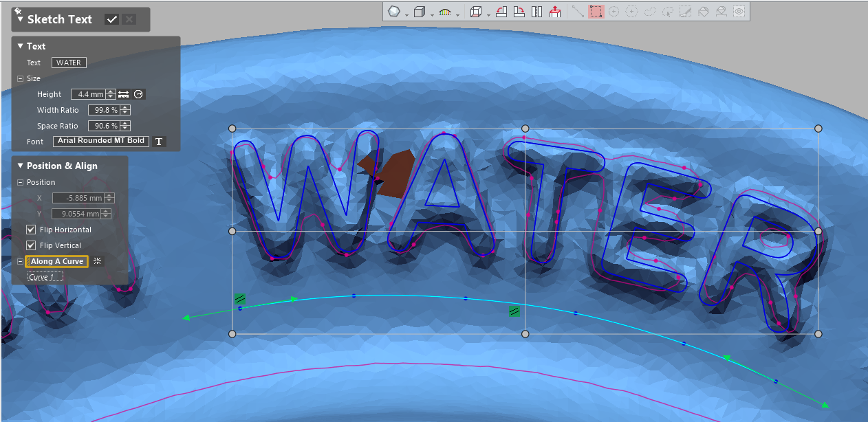Open the curvature display icon

coord(445,12)
